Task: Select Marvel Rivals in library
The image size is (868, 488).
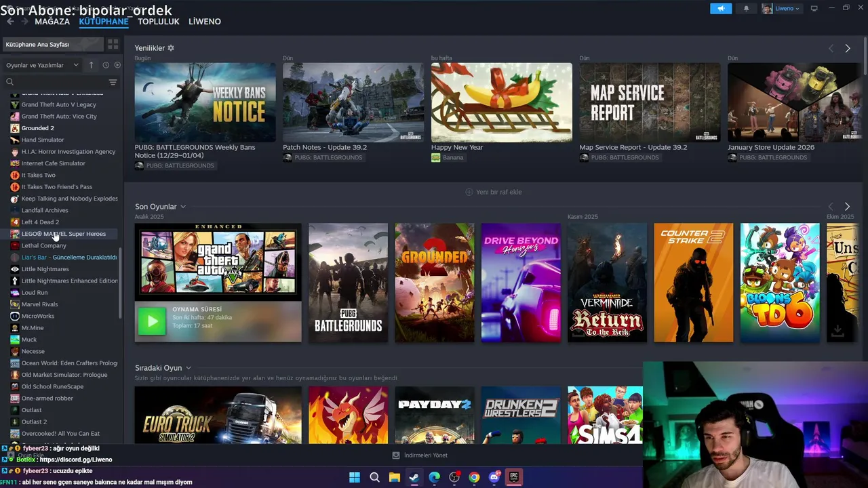Action: coord(40,304)
